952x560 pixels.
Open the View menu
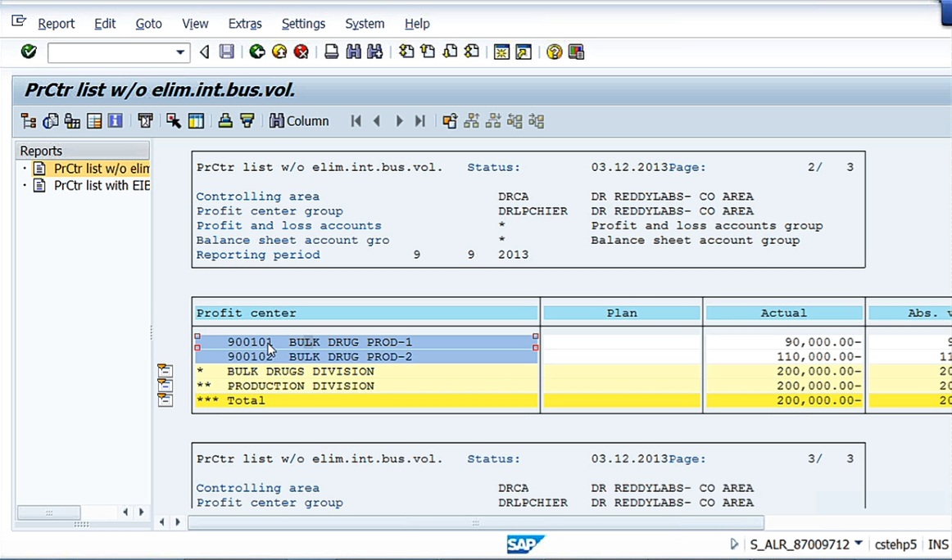(195, 24)
